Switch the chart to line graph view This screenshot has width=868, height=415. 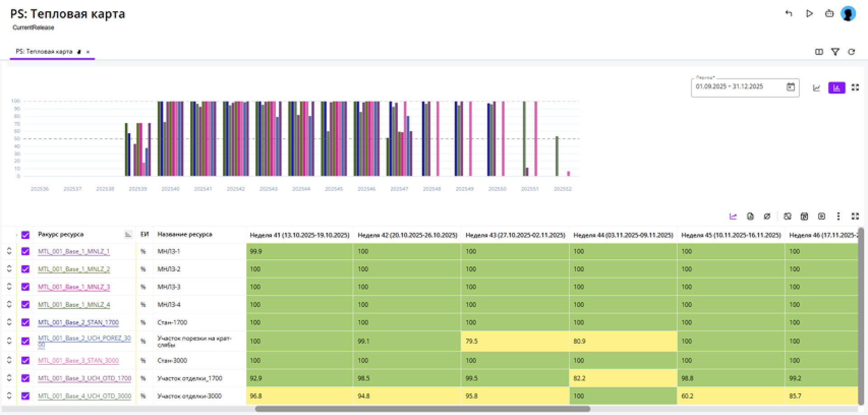pyautogui.click(x=816, y=88)
